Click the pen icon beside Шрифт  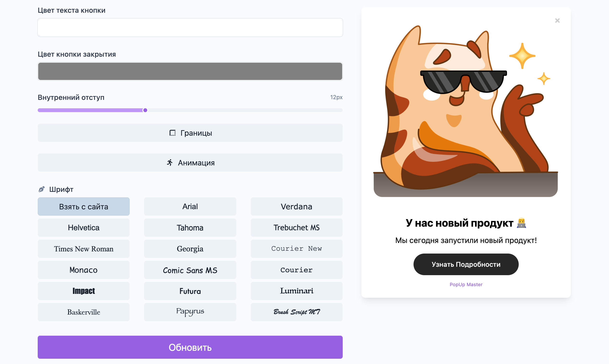42,189
